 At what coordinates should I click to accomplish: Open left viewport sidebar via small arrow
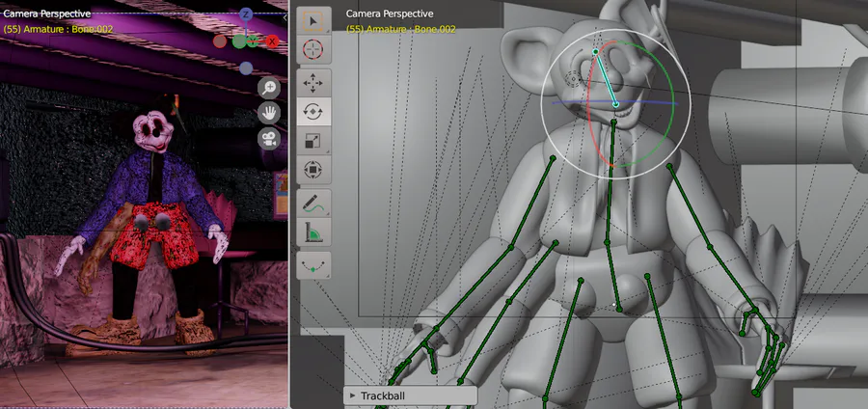click(x=285, y=17)
